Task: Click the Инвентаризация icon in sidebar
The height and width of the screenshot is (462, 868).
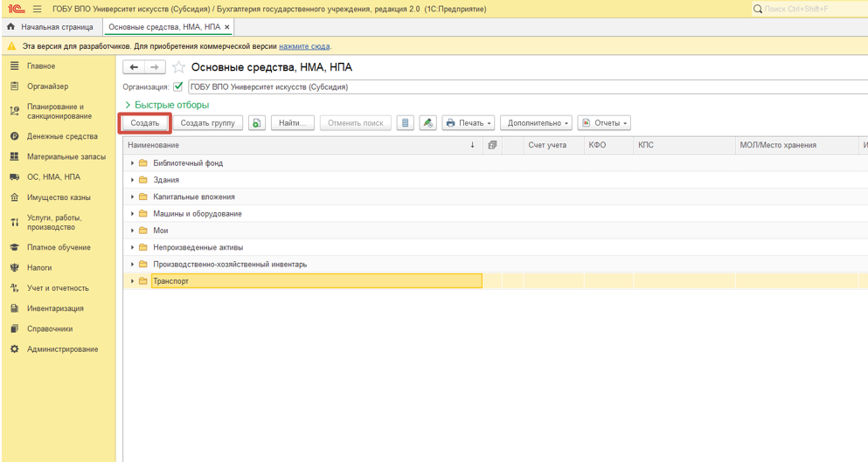Action: click(x=14, y=308)
